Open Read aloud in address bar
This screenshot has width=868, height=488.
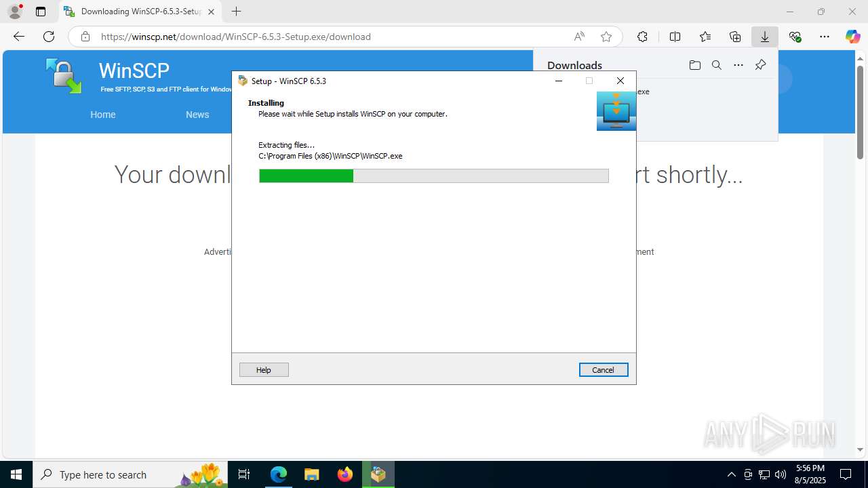pos(579,37)
